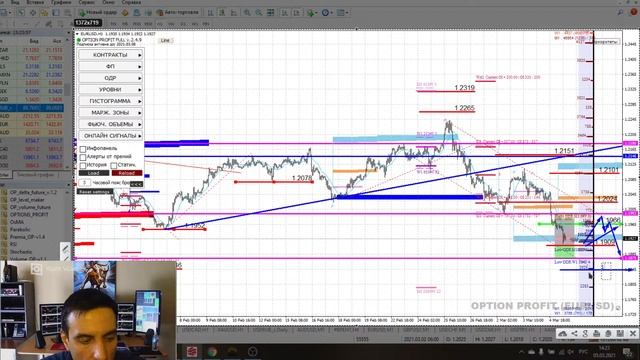640x360 pixels.
Task: Click the Line button on chart
Action: [165, 40]
